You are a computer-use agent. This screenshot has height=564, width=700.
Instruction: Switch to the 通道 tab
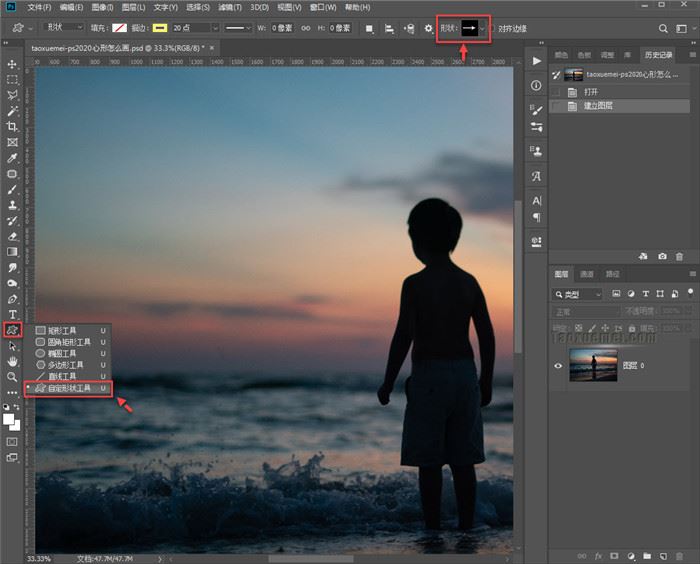(587, 274)
